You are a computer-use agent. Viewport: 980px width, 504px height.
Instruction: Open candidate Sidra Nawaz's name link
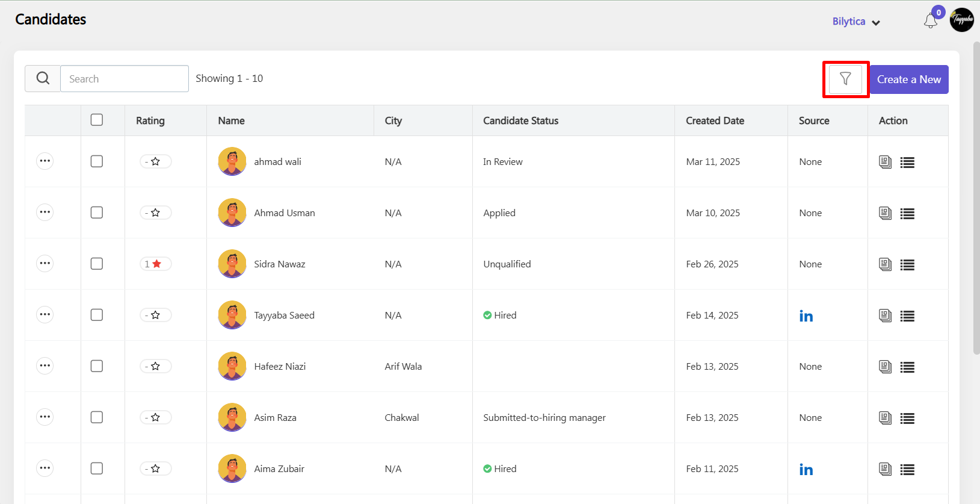(x=280, y=264)
